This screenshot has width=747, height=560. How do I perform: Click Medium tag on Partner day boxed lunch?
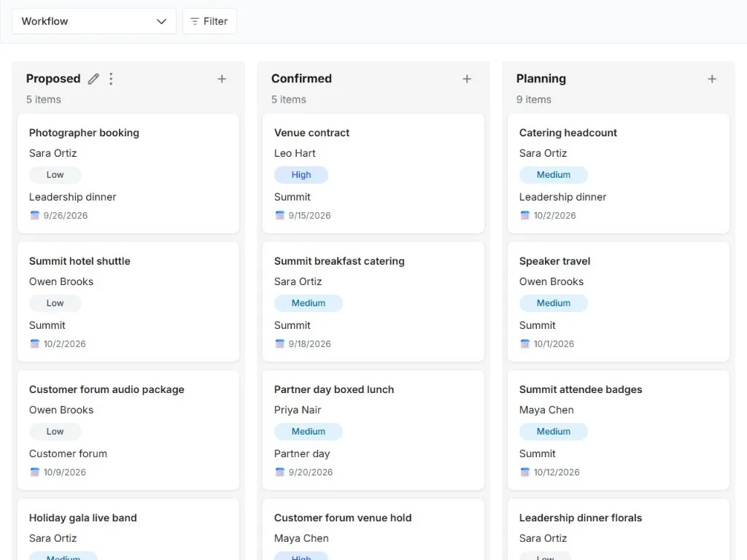[309, 432]
